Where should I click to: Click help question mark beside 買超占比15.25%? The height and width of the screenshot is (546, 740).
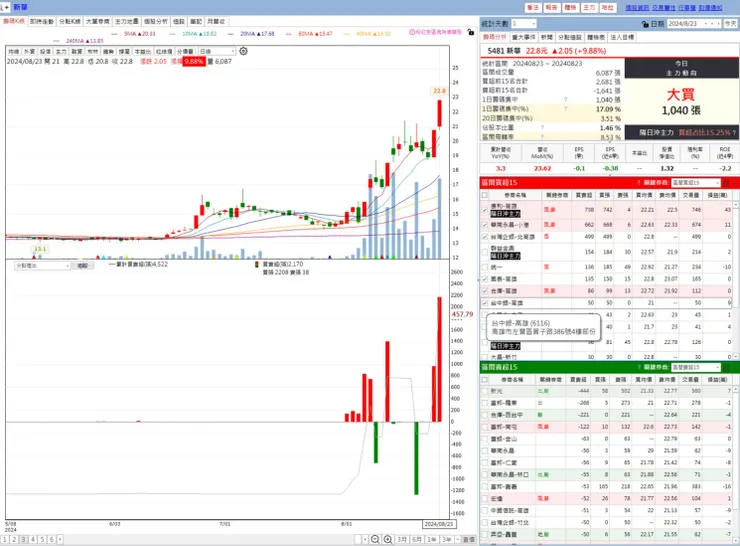(734, 133)
